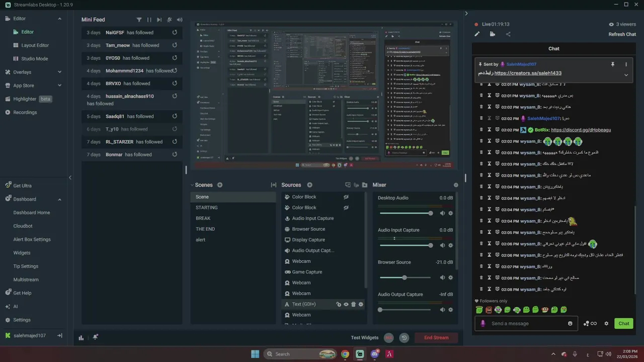Add a new source with plus icon
The height and width of the screenshot is (362, 644).
[x=309, y=185]
